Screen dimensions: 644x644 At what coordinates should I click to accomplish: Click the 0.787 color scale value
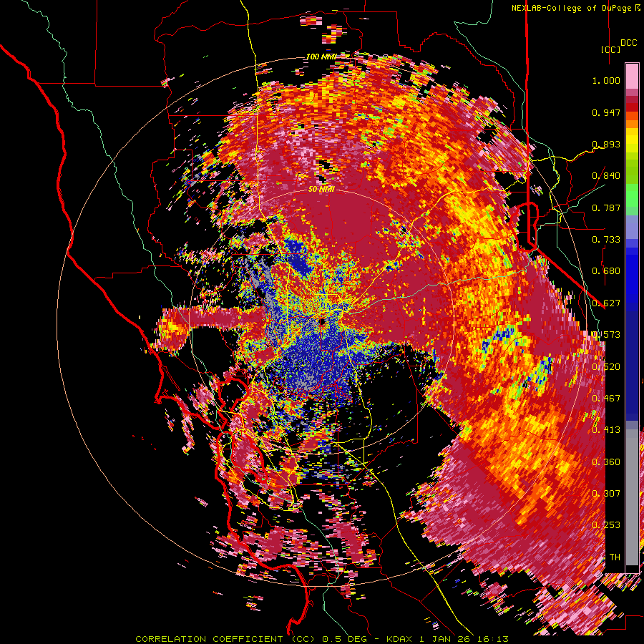[606, 208]
